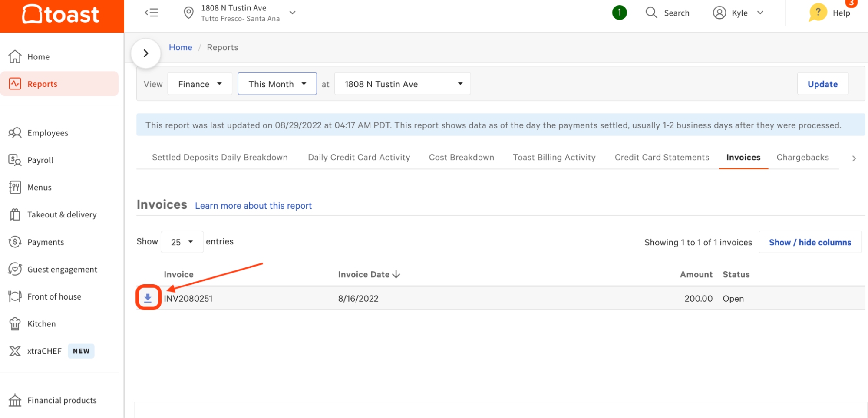Sort by the Invoice Date column
The height and width of the screenshot is (418, 868).
tap(369, 274)
